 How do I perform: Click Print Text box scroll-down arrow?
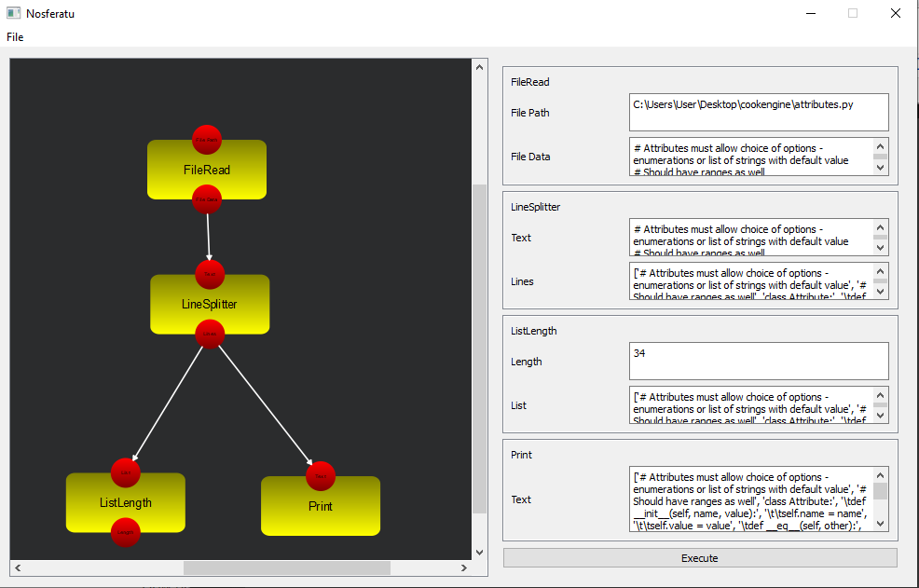click(880, 524)
